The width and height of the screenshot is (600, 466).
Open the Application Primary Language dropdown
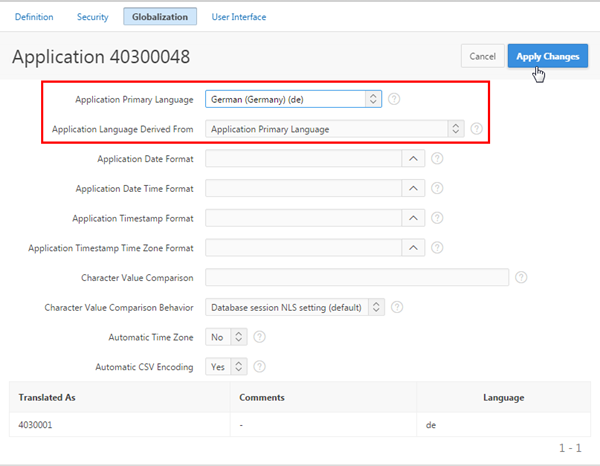[x=293, y=99]
